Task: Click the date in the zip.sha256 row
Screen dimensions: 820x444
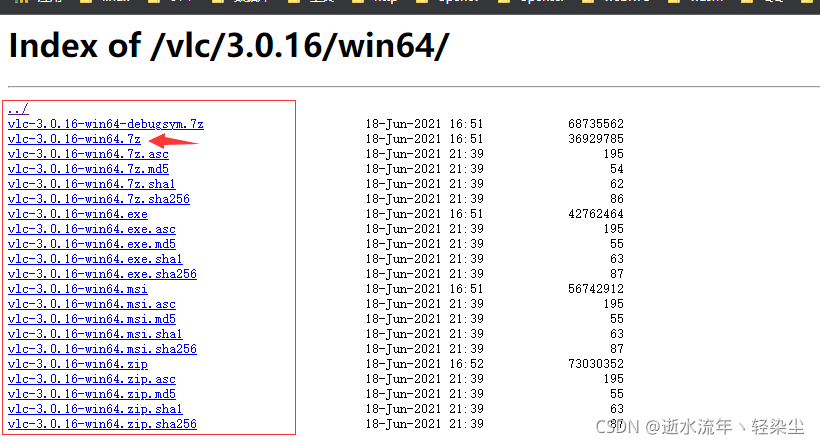Action: (x=425, y=424)
